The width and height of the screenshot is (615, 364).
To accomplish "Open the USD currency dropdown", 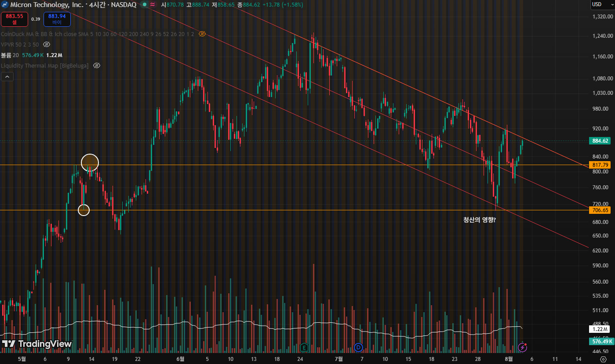I will (602, 4).
